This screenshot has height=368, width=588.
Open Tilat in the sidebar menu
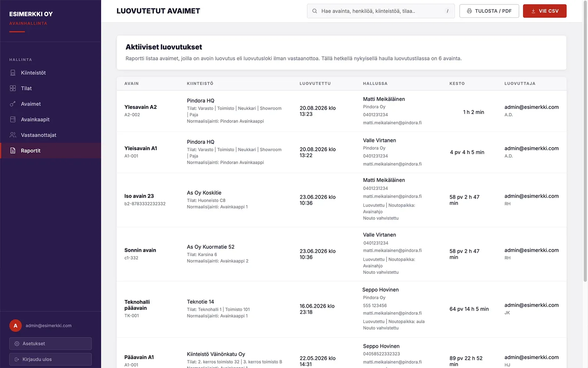pyautogui.click(x=51, y=88)
